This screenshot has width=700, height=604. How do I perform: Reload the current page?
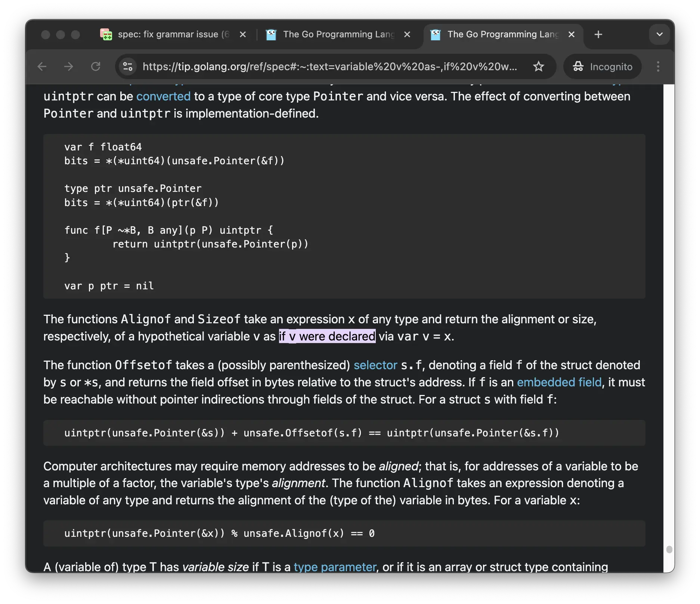coord(96,66)
